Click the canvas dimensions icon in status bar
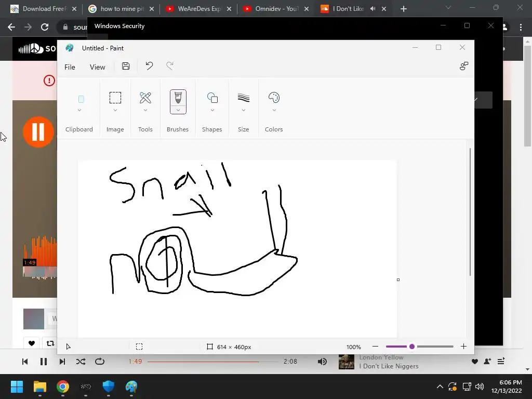Viewport: 532px width, 399px height. 210,347
